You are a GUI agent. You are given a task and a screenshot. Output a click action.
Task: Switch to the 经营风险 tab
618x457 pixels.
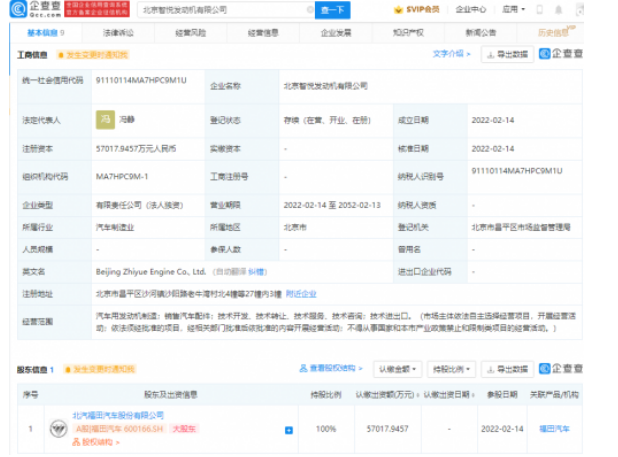tap(190, 33)
